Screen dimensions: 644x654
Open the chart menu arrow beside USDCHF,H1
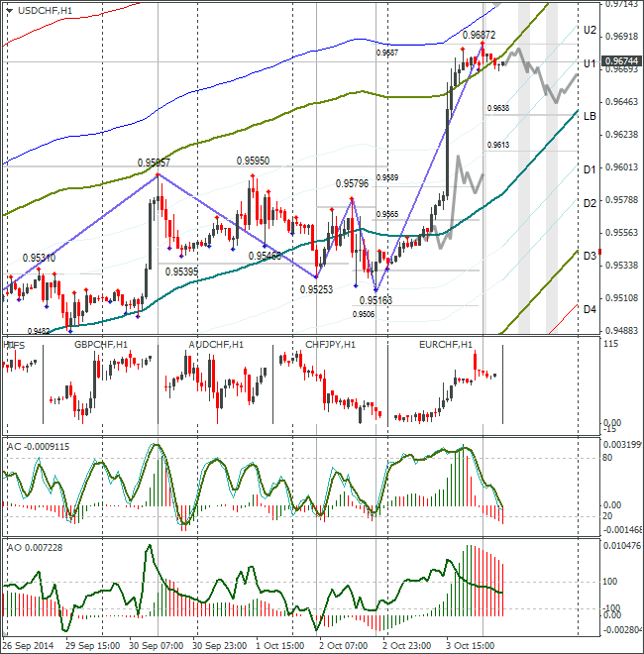(9, 11)
